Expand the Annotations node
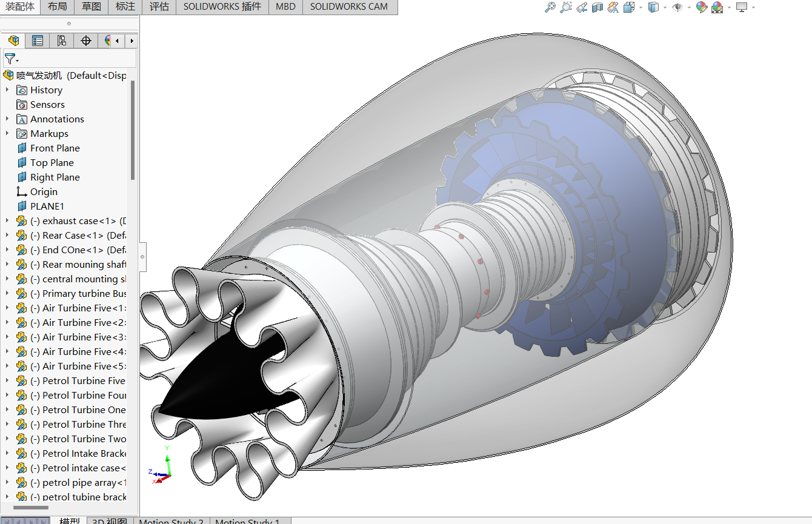The height and width of the screenshot is (524, 812). pyautogui.click(x=7, y=119)
